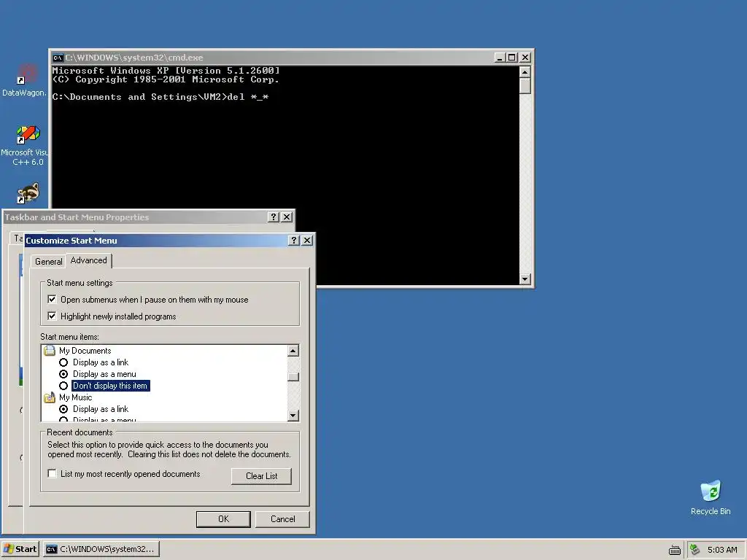Viewport: 747px width, 560px height.
Task: Click the My Documents list entry text
Action: click(x=85, y=351)
